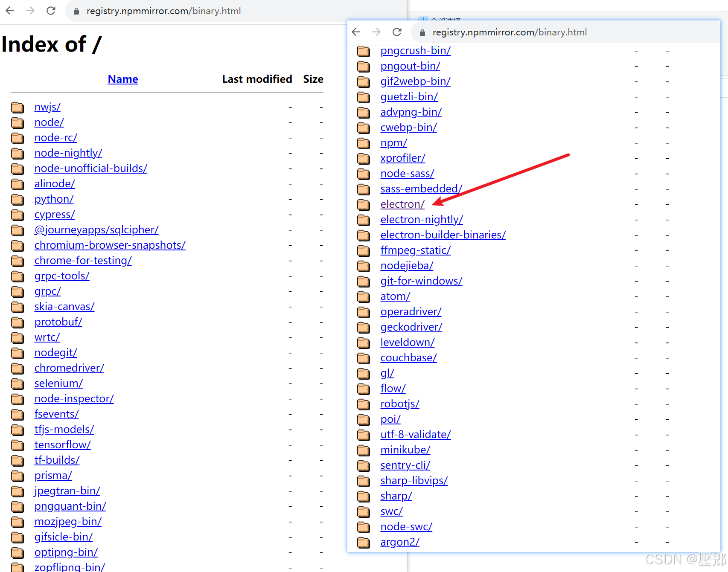Open the node-rc/ directory link
This screenshot has width=728, height=572.
[56, 138]
